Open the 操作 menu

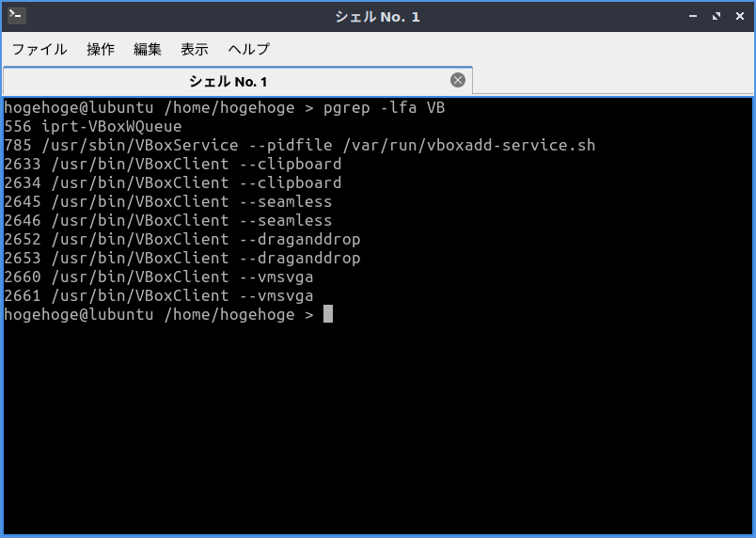(x=101, y=49)
